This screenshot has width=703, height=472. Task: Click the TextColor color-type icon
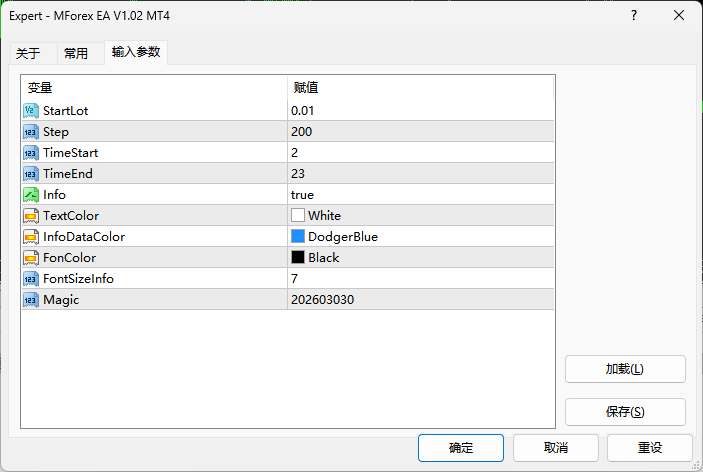[31, 216]
